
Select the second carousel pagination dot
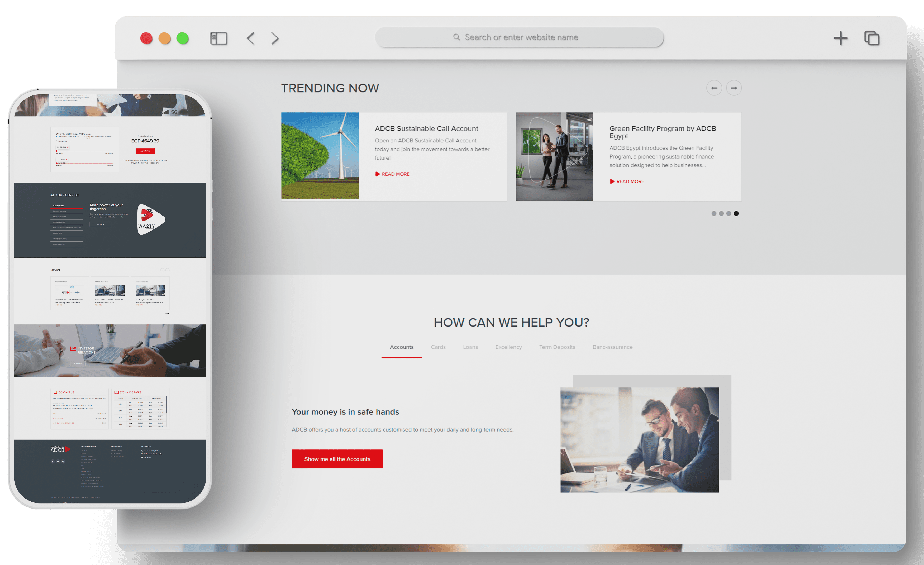pos(721,213)
